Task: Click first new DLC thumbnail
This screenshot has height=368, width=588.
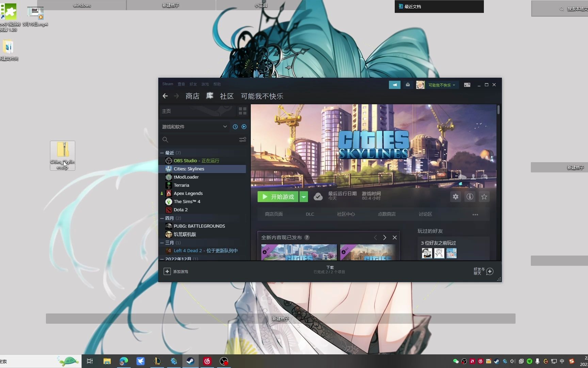Action: 299,252
